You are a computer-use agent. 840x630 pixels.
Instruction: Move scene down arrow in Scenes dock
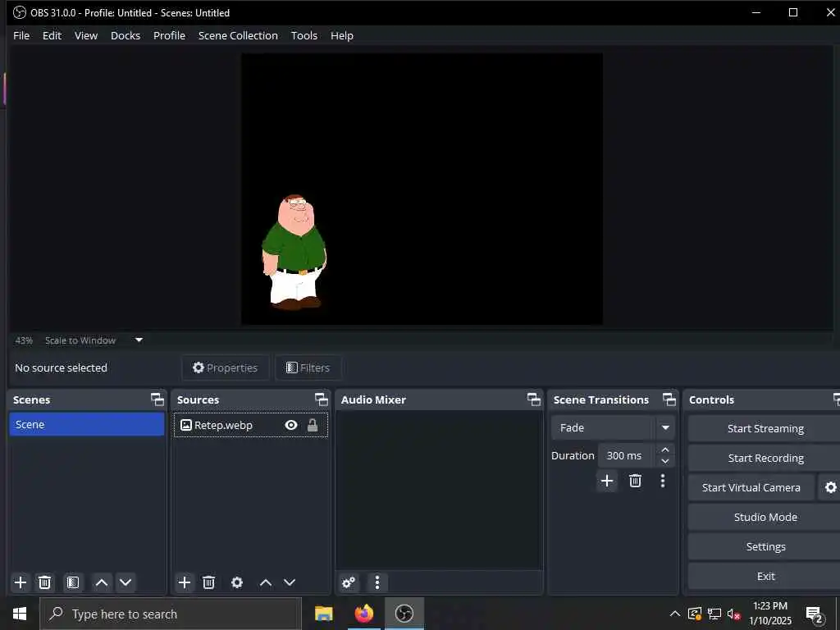point(126,582)
